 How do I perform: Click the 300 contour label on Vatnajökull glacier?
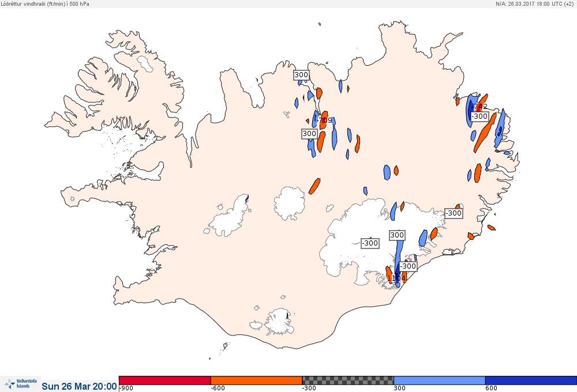pos(397,235)
